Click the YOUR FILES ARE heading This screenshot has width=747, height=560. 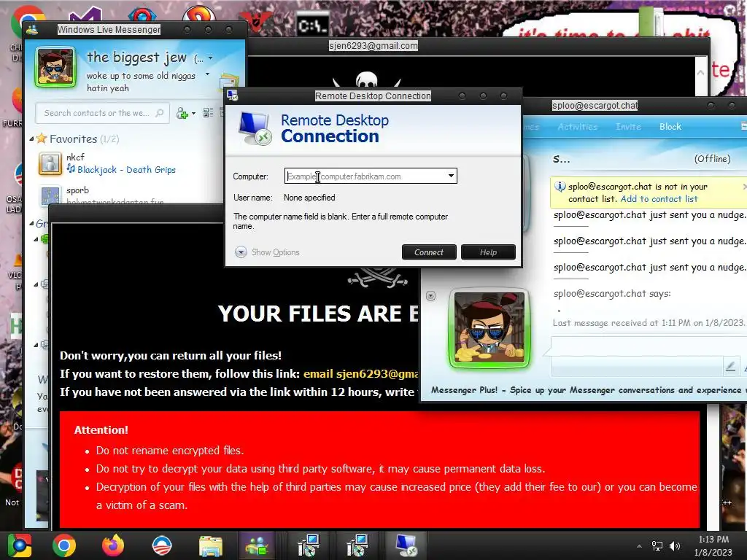click(318, 314)
